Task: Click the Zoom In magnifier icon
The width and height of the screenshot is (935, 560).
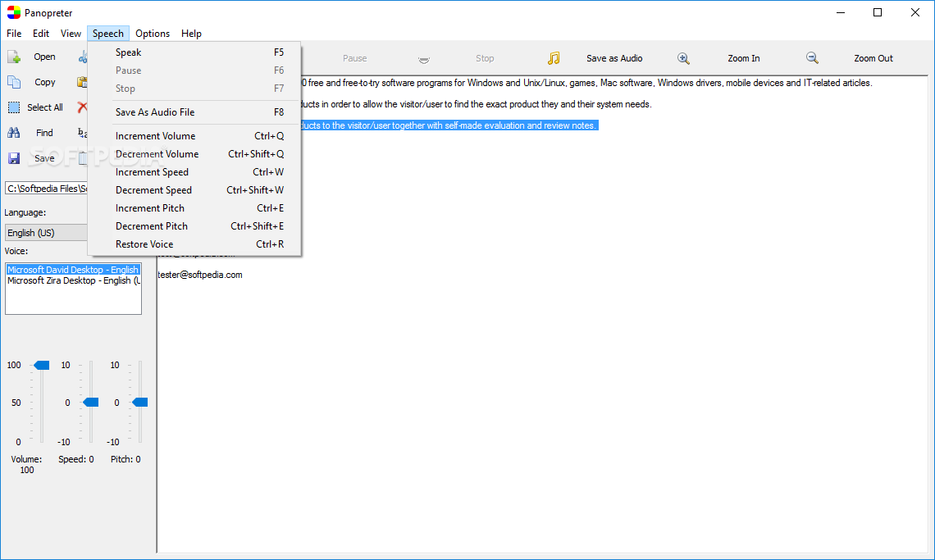Action: click(x=683, y=58)
